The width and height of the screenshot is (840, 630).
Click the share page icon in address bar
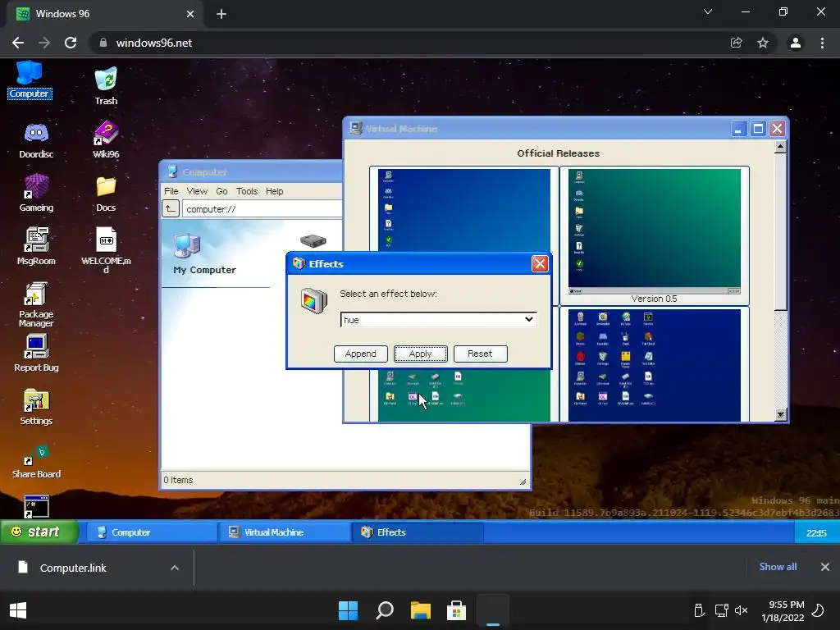[737, 43]
